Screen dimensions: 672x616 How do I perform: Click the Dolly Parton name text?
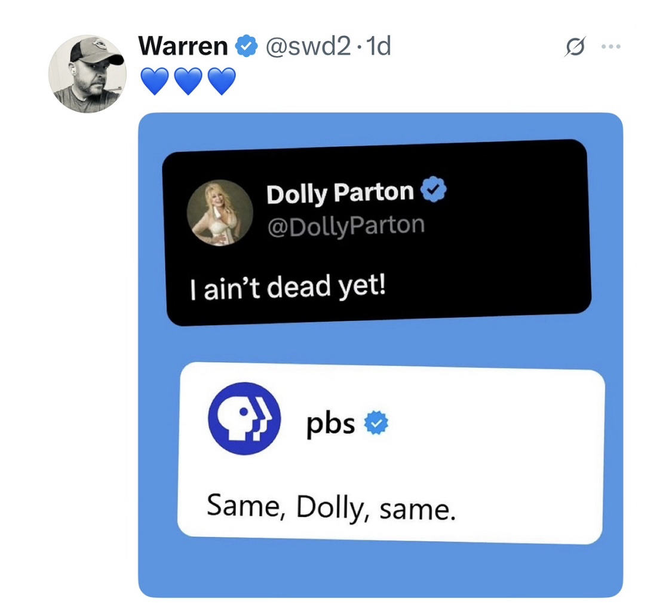(x=340, y=193)
